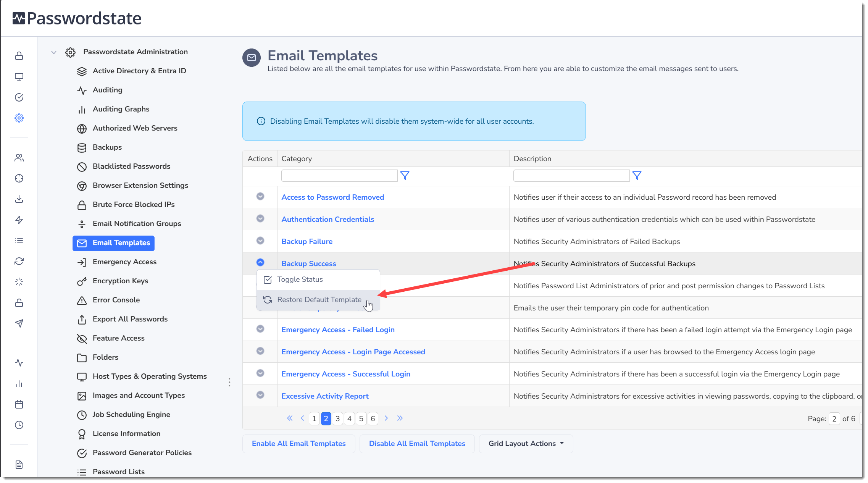
Task: Open actions dropdown for Excessive Activity Report
Action: [x=260, y=395]
